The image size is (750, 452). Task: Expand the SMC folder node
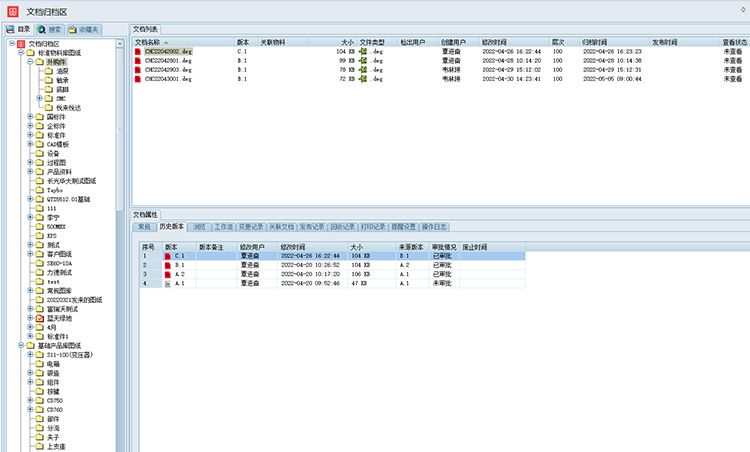tap(40, 98)
